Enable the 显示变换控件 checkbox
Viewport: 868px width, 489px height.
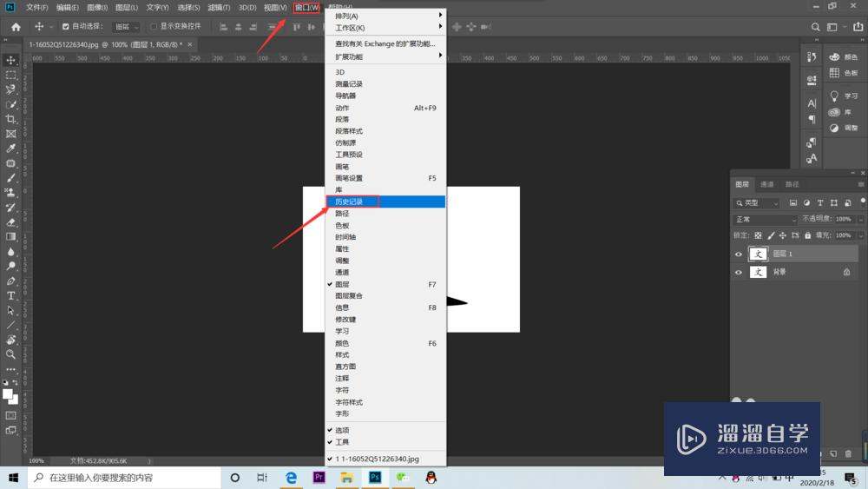154,27
